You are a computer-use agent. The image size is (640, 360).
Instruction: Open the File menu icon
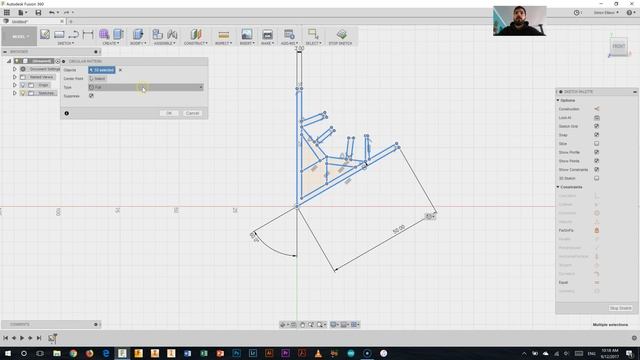coord(21,13)
